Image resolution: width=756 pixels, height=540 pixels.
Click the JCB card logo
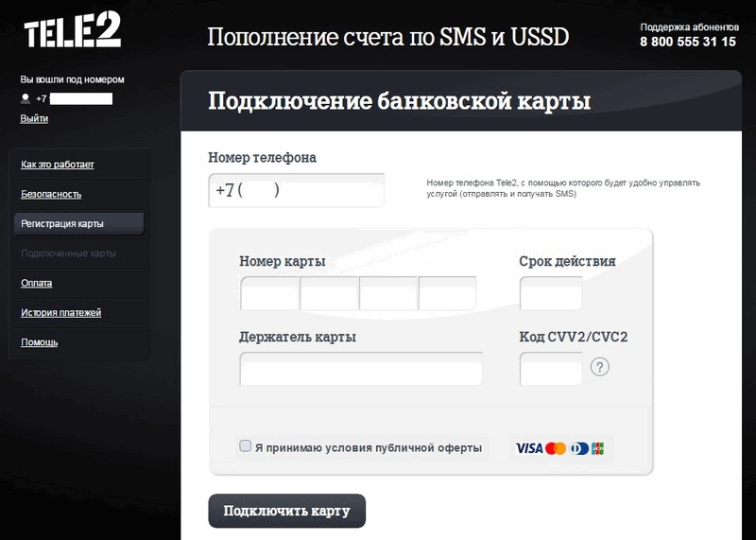point(598,448)
